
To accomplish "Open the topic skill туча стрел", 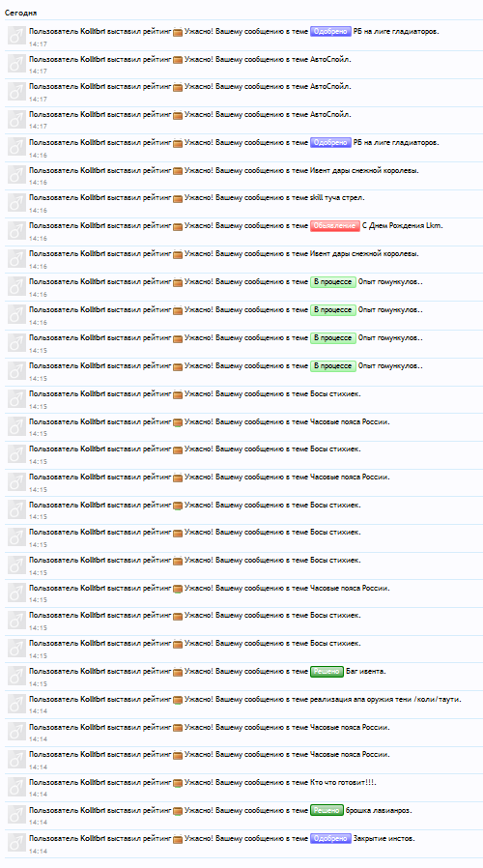I will [337, 197].
